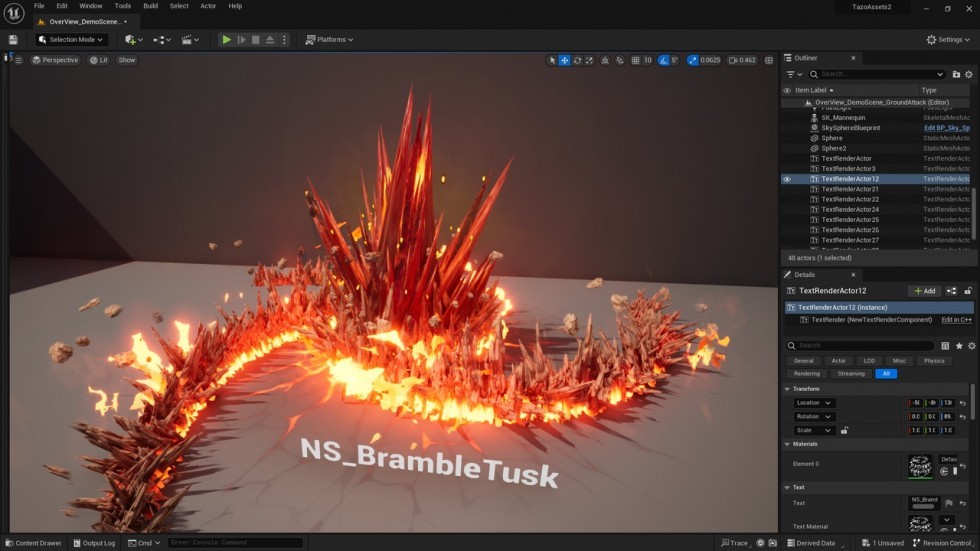Toggle visibility eye for TextRenderActor12

point(787,179)
